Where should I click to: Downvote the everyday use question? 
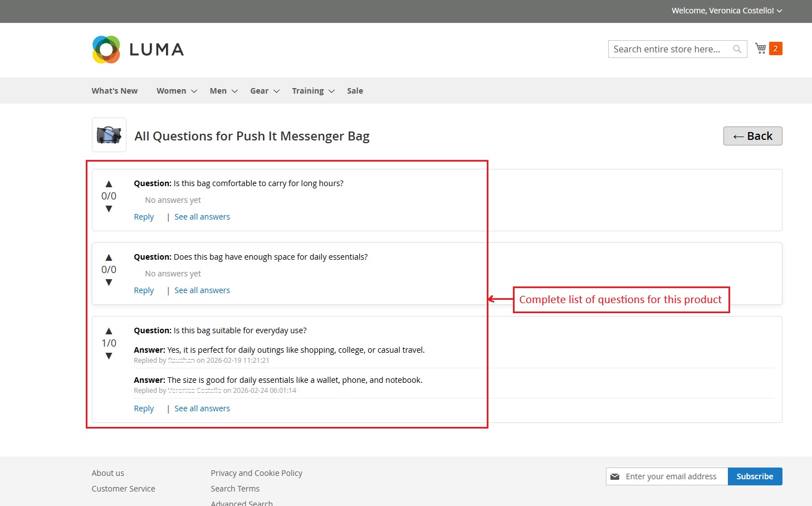pyautogui.click(x=109, y=356)
